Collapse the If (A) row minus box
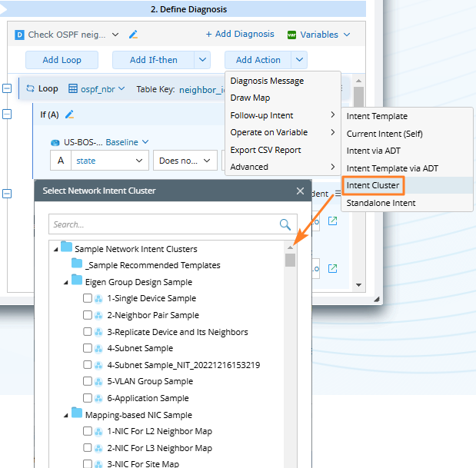This screenshot has width=476, height=468. click(7, 115)
